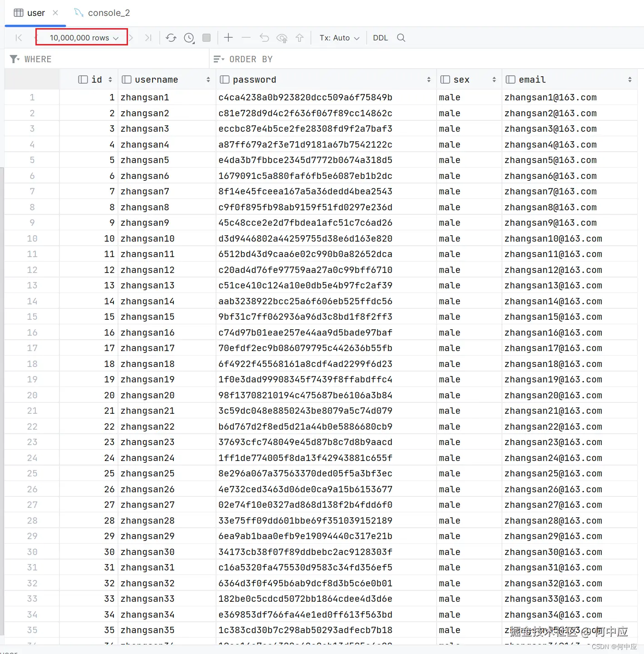Select row number 10 in gutter
This screenshot has height=654, width=644.
click(x=32, y=238)
